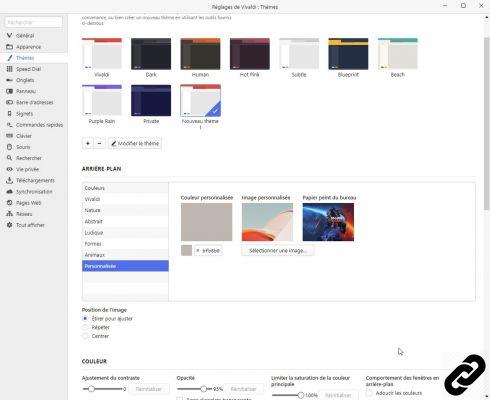Remove the theme with the minus button
This screenshot has width=490, height=400.
[99, 143]
